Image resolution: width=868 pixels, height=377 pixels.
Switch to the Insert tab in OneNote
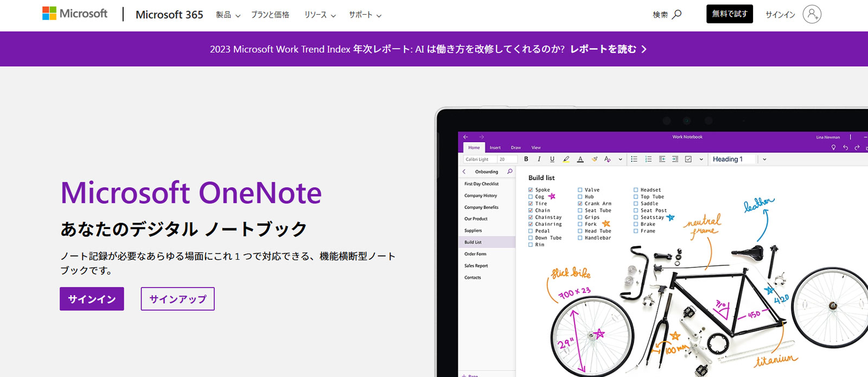pos(495,148)
